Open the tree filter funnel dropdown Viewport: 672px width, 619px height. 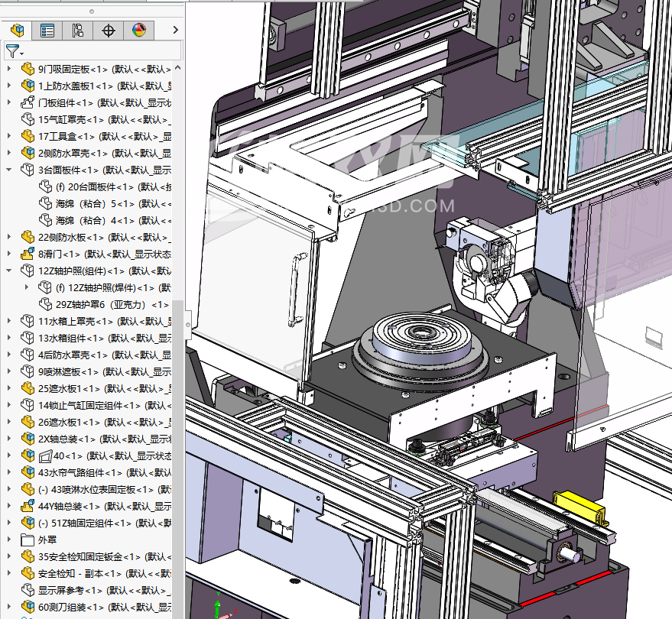(x=15, y=52)
